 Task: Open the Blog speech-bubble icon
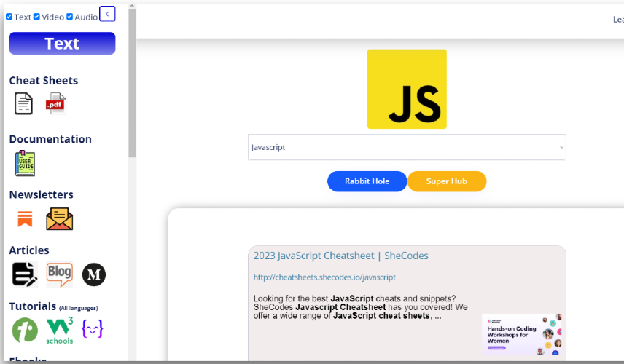tap(59, 274)
